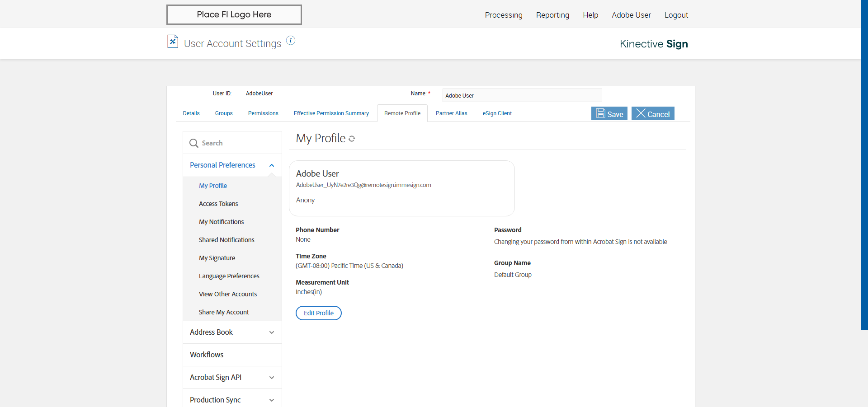
Task: Click the refresh icon next to My Profile
Action: [352, 139]
